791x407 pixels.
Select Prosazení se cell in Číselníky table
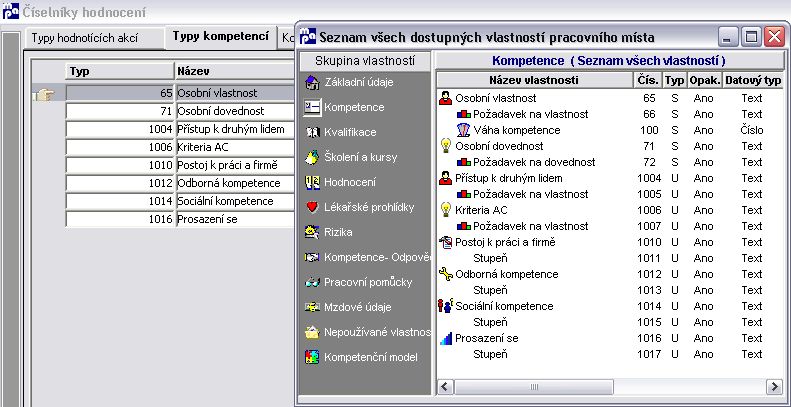pyautogui.click(x=235, y=219)
